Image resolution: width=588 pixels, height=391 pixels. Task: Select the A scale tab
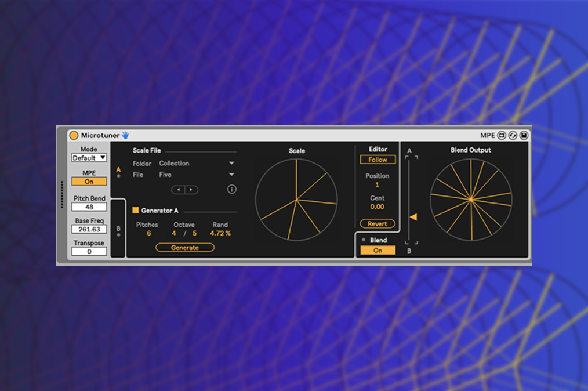point(118,170)
